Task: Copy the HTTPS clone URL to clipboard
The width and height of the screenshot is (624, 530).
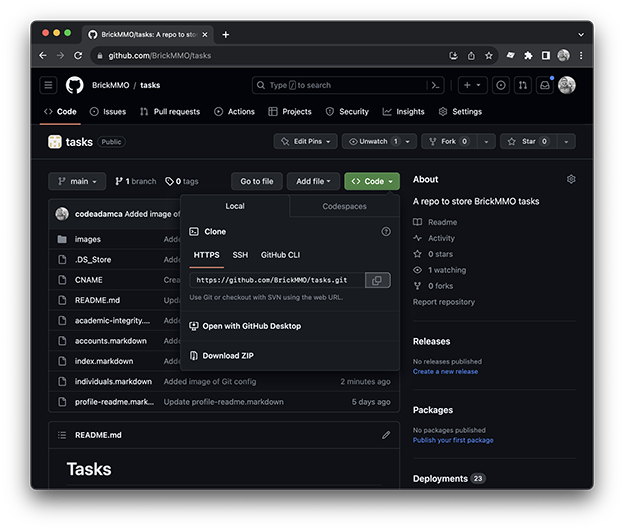Action: [x=377, y=280]
